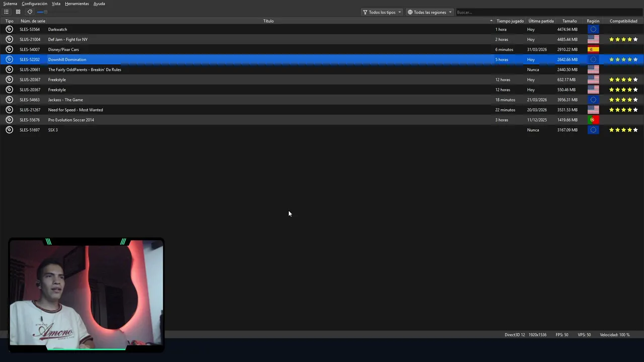The width and height of the screenshot is (644, 362).
Task: Click the star rating for Def Jam
Action: (x=623, y=39)
